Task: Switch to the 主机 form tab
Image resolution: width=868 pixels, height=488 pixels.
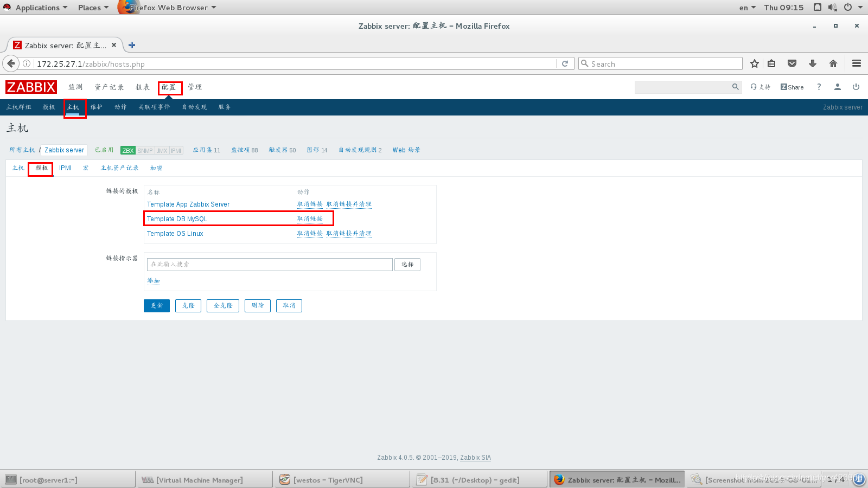Action: click(x=18, y=168)
